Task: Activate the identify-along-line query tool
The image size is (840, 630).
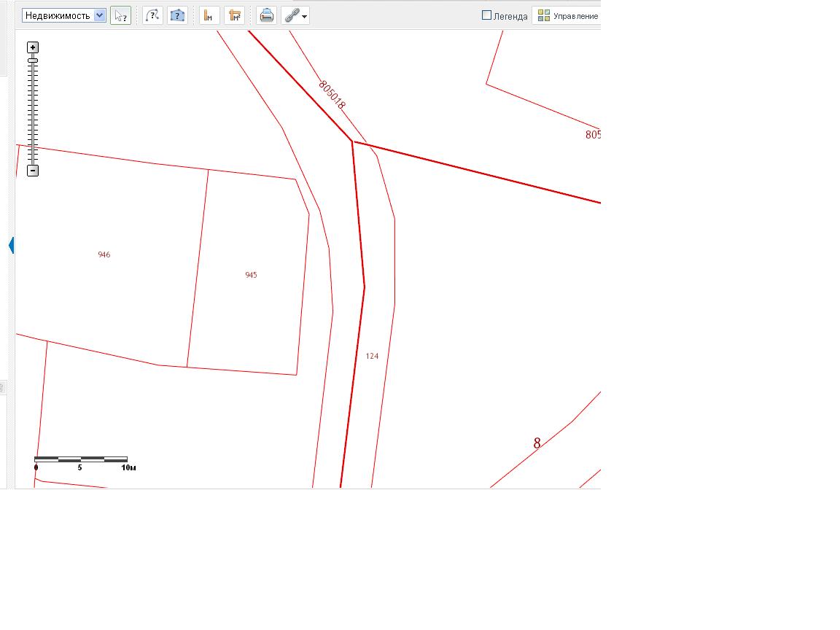Action: [x=152, y=15]
